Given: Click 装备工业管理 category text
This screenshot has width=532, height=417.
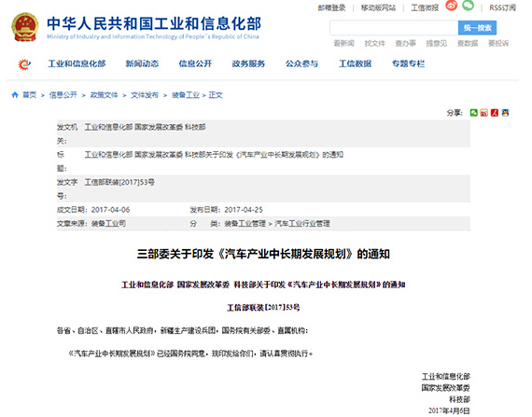Looking at the screenshot, I should 245,223.
